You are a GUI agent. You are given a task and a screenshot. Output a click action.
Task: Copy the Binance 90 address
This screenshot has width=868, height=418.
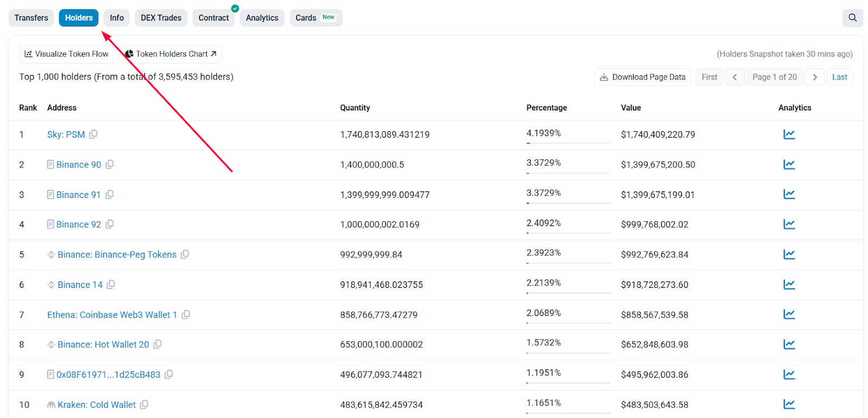110,164
